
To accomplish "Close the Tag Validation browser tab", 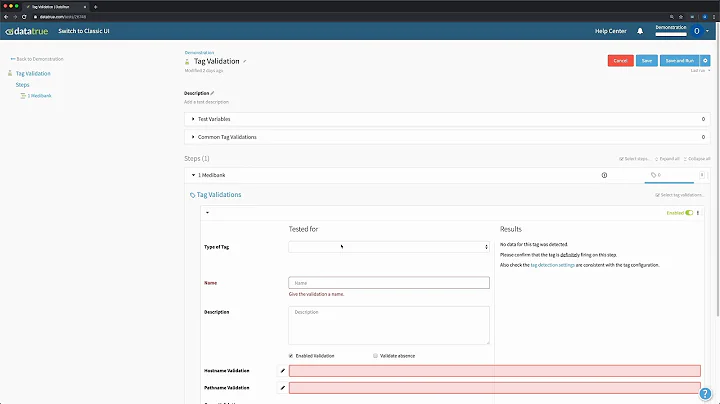I will [84, 7].
